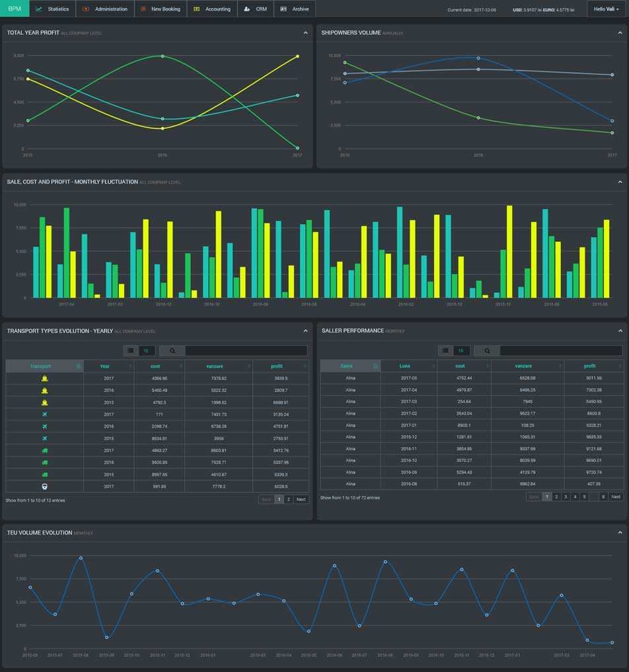Viewport: 629px width, 672px height.
Task: Click list icon in Saller Performance panel
Action: tap(446, 351)
